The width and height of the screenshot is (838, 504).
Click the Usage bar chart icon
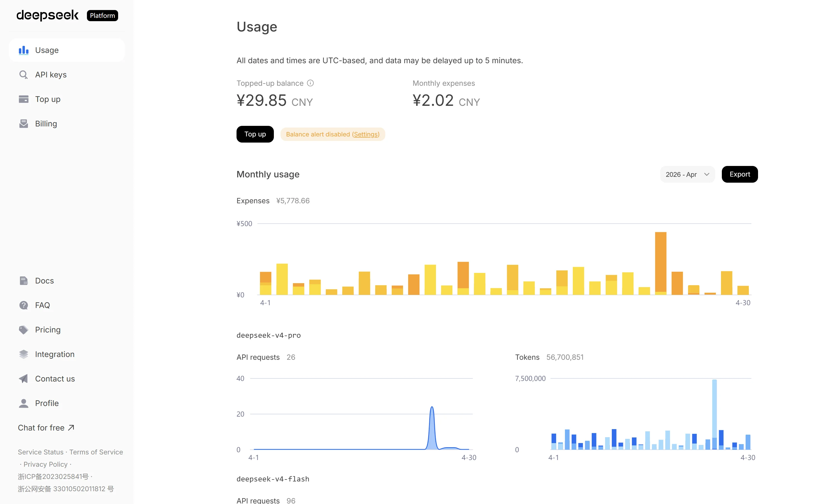[23, 50]
